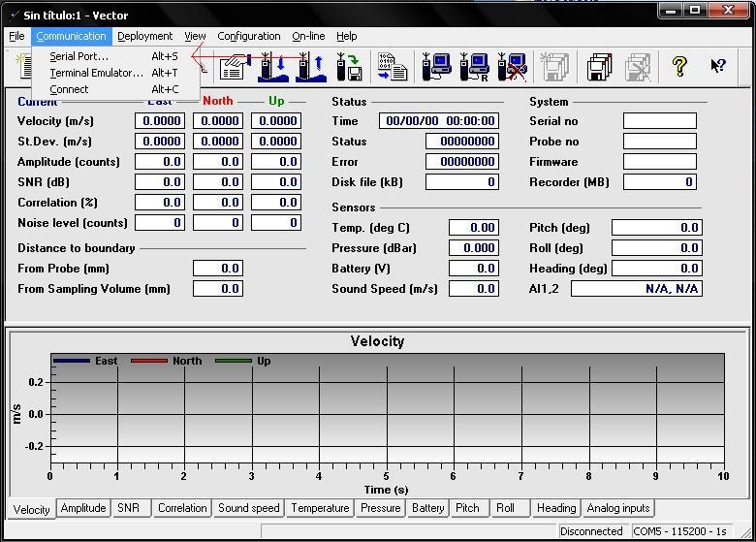Click the Probe no field
Image resolution: width=756 pixels, height=542 pixels.
[x=660, y=141]
